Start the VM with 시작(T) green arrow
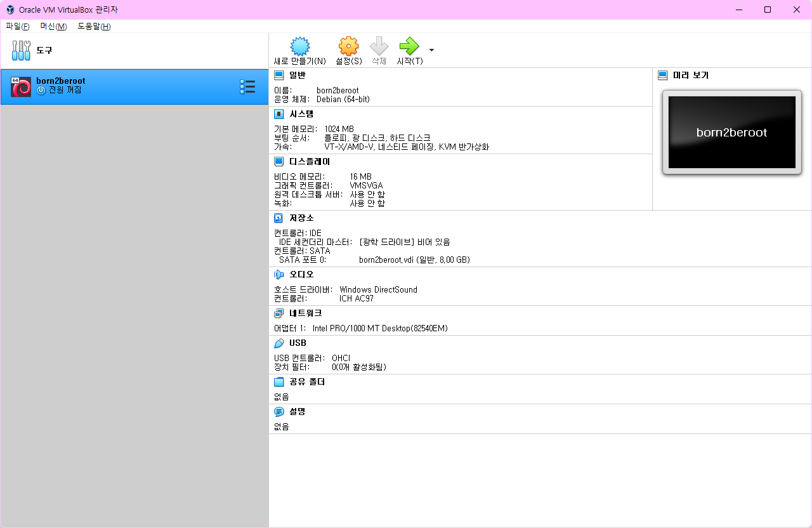The height and width of the screenshot is (528, 812). pyautogui.click(x=409, y=46)
